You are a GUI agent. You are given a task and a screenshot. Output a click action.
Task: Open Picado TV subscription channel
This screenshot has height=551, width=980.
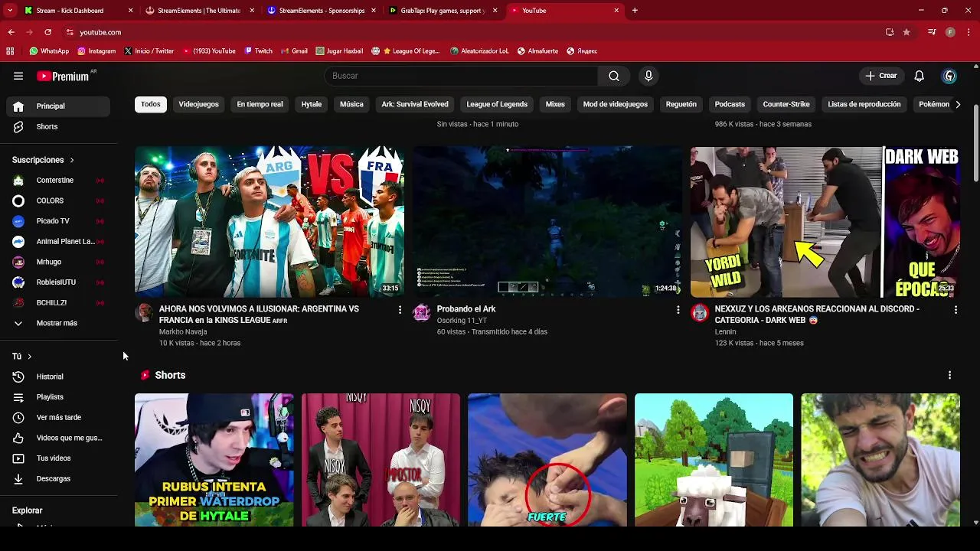click(x=58, y=221)
